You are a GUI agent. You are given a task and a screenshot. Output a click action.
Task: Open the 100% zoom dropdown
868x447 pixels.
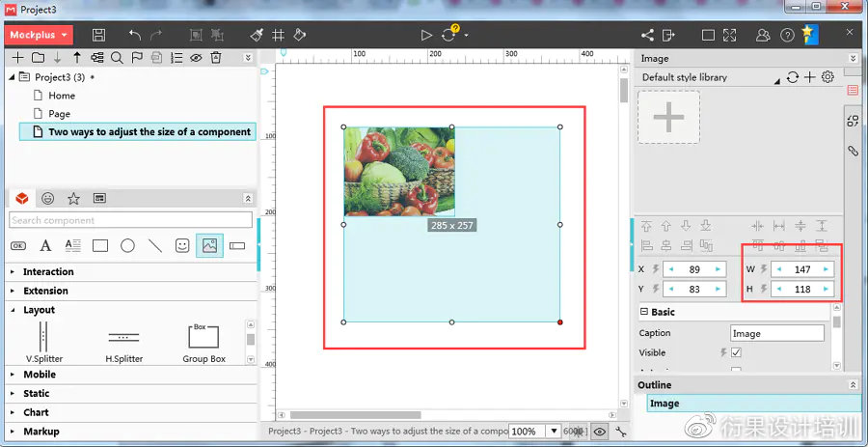click(554, 431)
